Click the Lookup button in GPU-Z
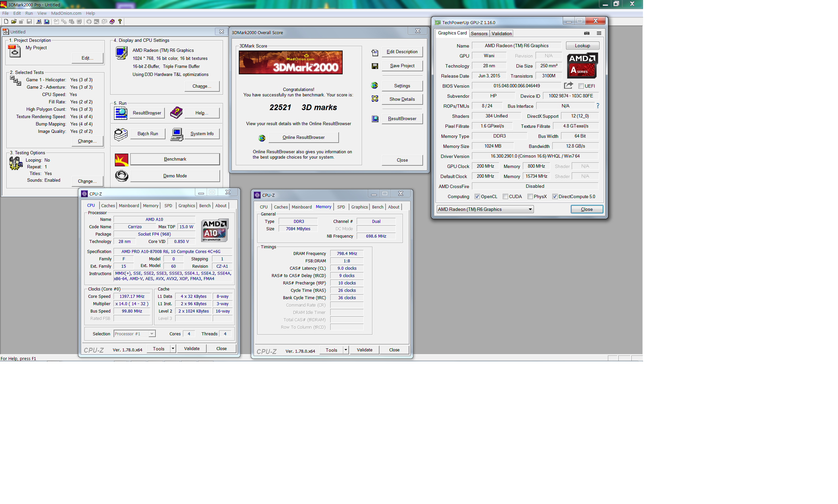The image size is (838, 504). pyautogui.click(x=582, y=46)
